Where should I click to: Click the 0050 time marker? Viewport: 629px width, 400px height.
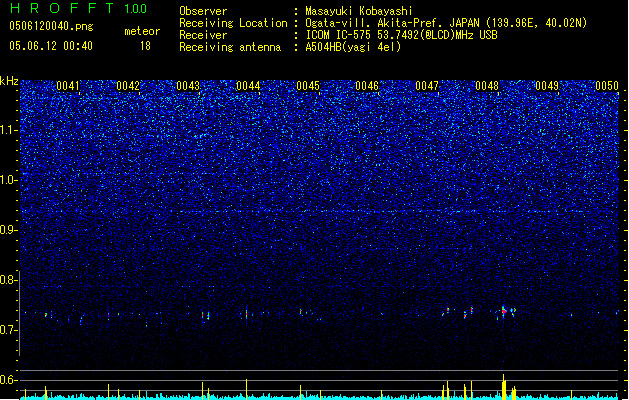coord(607,86)
